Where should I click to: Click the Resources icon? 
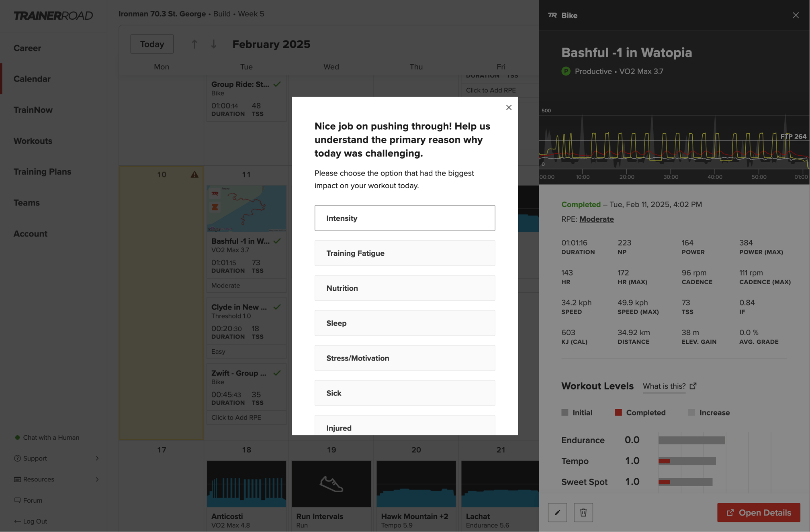click(x=17, y=479)
